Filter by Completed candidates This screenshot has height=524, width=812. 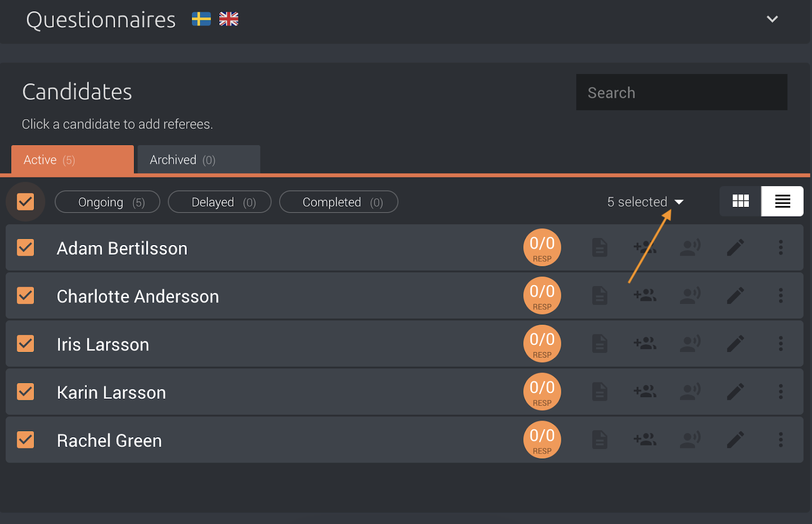(339, 202)
